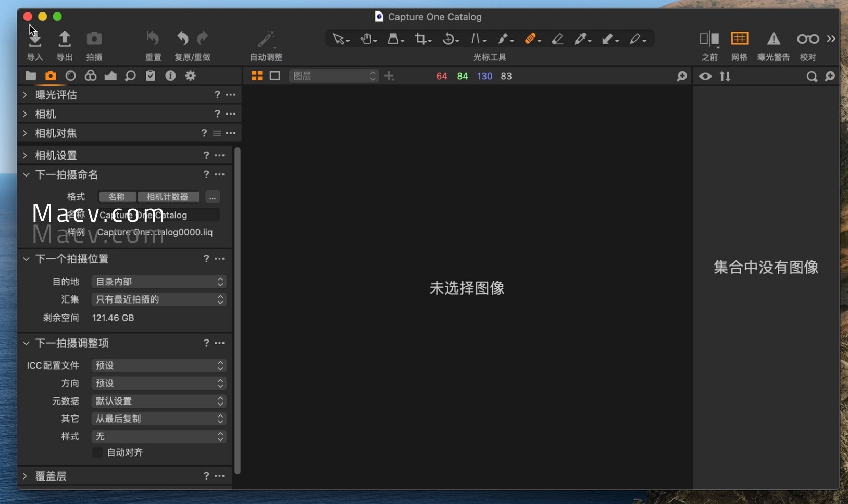Switch to multi-image grid view
Image resolution: width=848 pixels, height=504 pixels.
(257, 76)
